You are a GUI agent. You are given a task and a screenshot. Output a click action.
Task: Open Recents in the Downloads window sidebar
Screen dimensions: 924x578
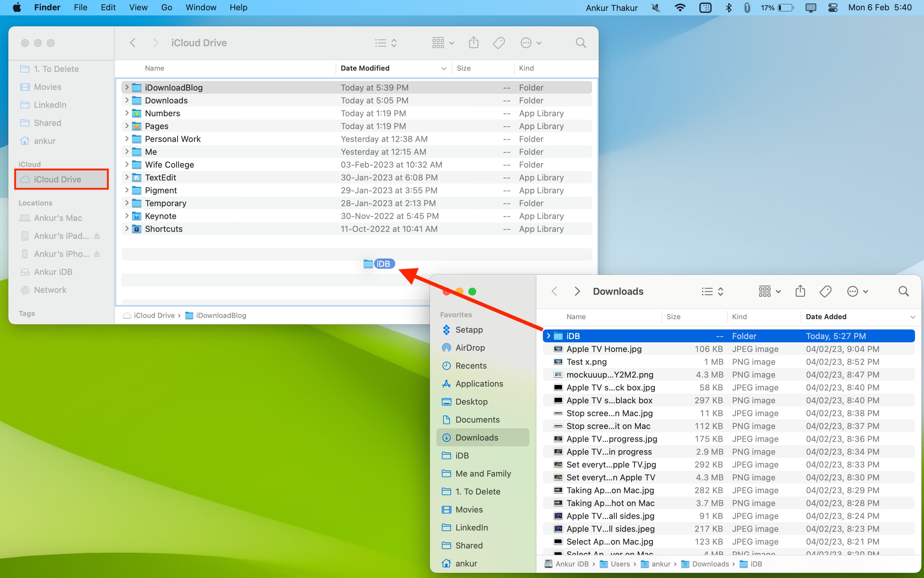point(471,365)
